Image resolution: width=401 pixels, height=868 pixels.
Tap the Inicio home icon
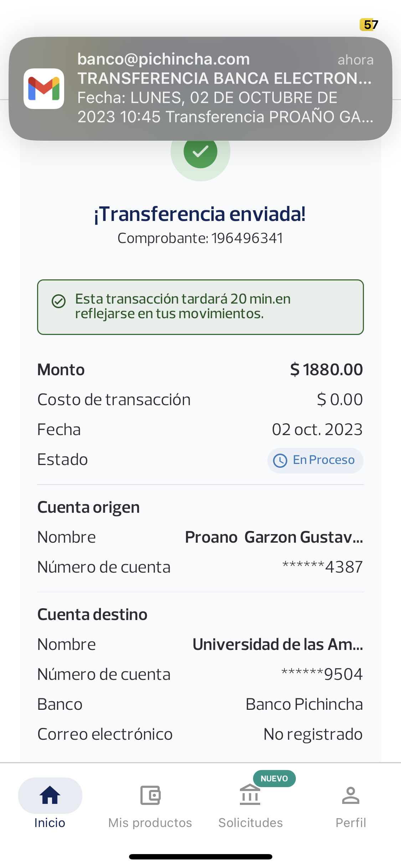click(50, 795)
